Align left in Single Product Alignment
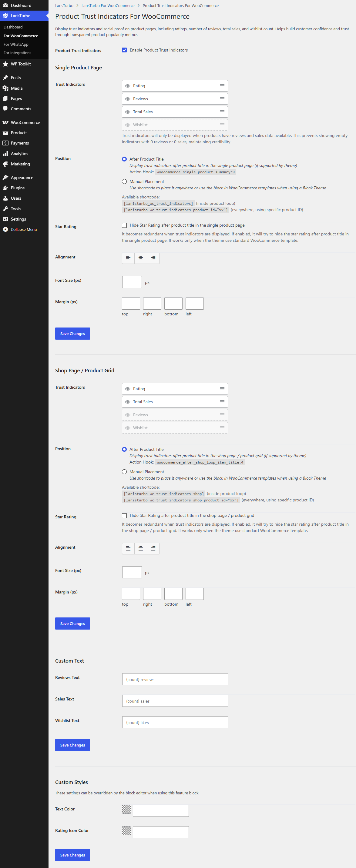 click(x=128, y=258)
